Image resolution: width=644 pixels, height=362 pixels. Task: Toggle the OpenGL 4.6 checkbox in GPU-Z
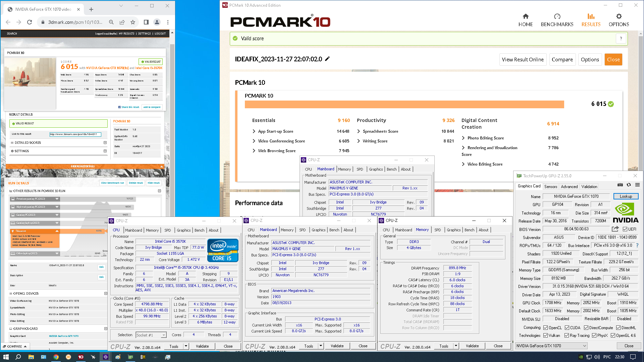pyautogui.click(x=613, y=336)
